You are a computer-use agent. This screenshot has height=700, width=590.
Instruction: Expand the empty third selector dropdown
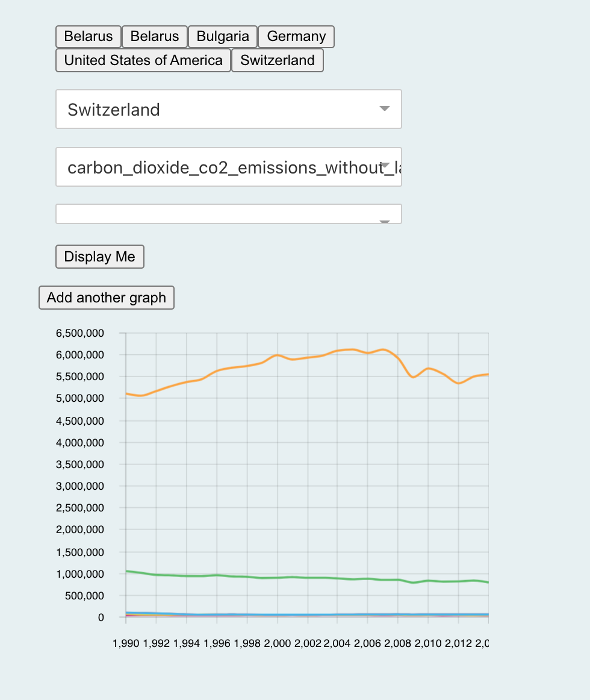229,213
